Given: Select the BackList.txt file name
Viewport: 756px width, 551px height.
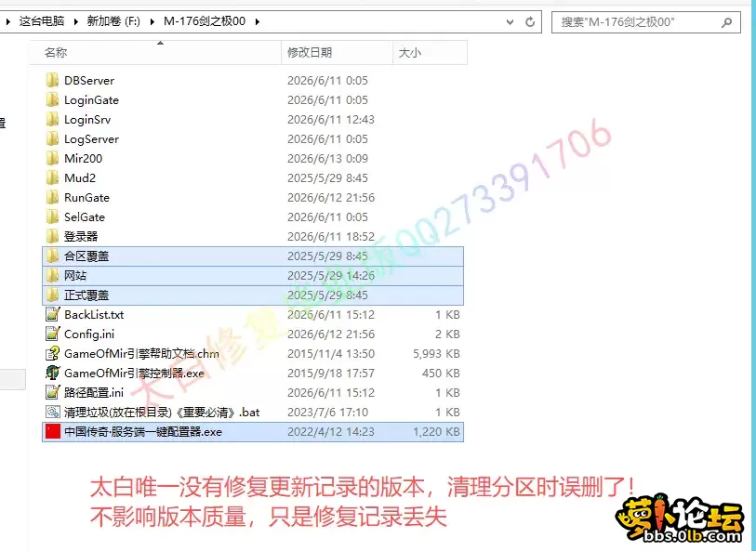Looking at the screenshot, I should click(94, 314).
